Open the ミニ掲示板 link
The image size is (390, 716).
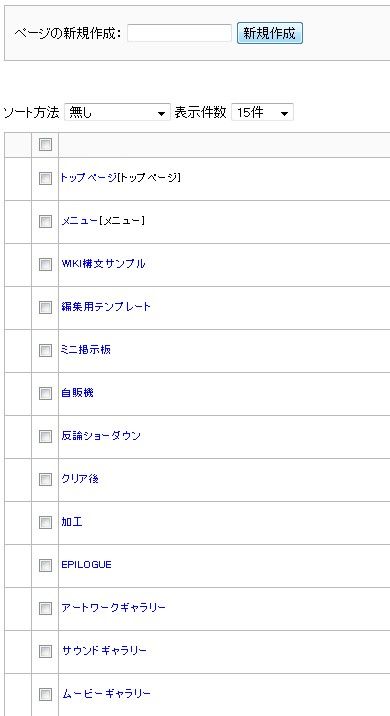pos(86,350)
